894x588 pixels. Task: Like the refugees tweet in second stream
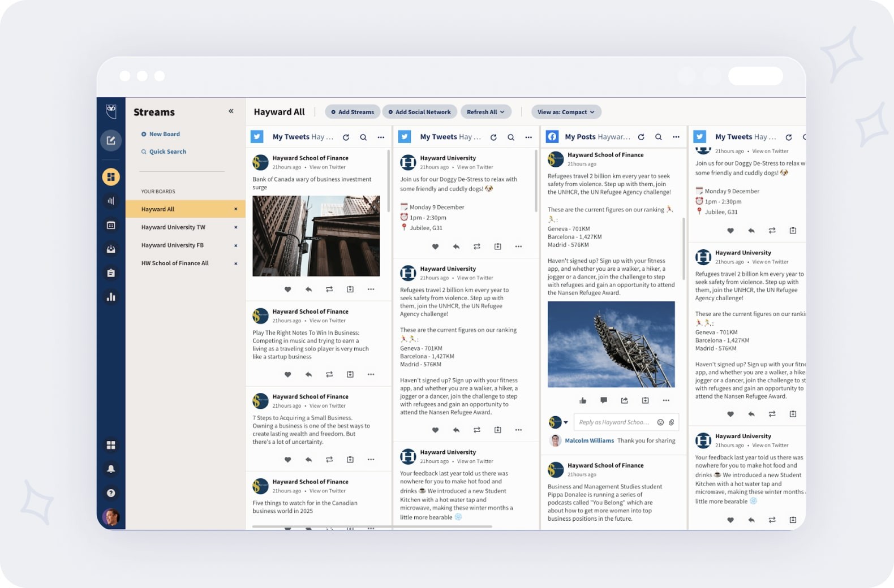pyautogui.click(x=435, y=430)
